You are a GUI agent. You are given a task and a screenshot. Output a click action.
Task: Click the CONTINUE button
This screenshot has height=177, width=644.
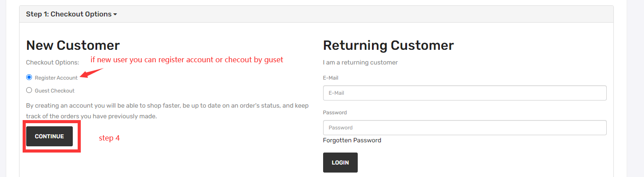(49, 137)
